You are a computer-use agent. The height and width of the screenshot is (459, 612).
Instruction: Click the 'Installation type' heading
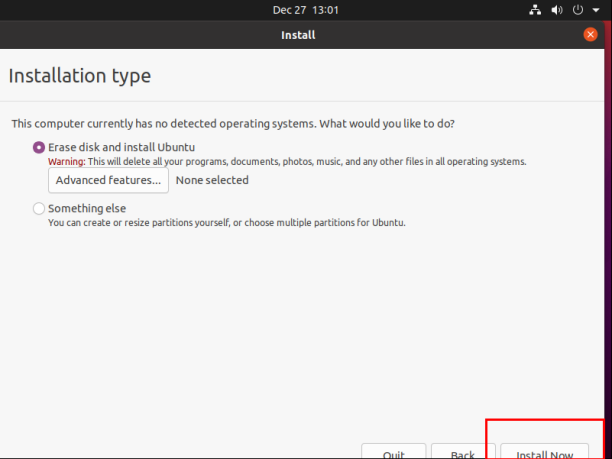(x=80, y=76)
